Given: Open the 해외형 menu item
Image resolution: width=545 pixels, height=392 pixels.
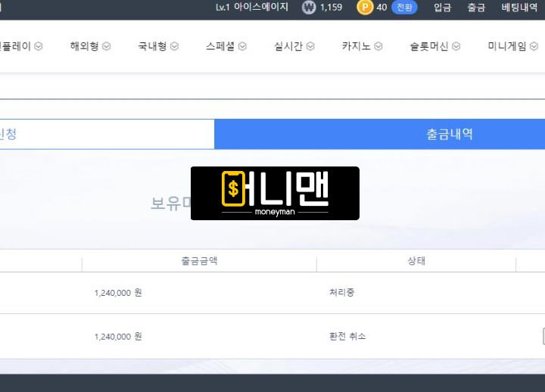Looking at the screenshot, I should tap(85, 46).
